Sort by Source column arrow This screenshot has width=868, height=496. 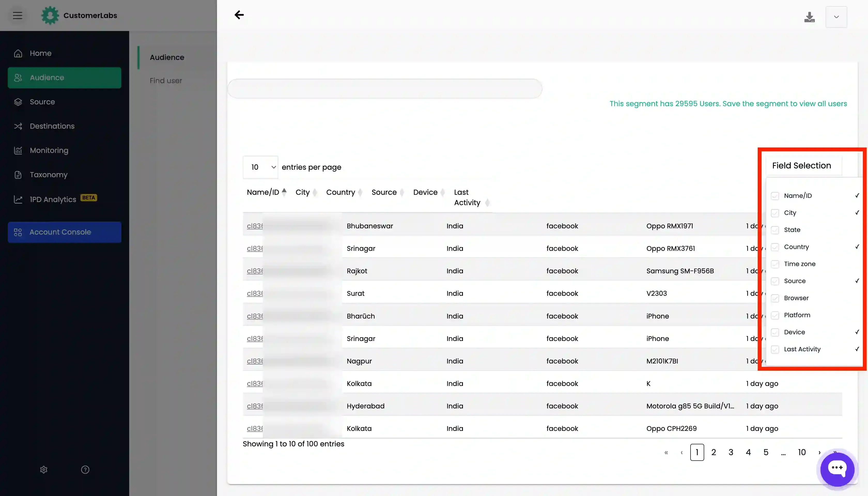coord(402,192)
